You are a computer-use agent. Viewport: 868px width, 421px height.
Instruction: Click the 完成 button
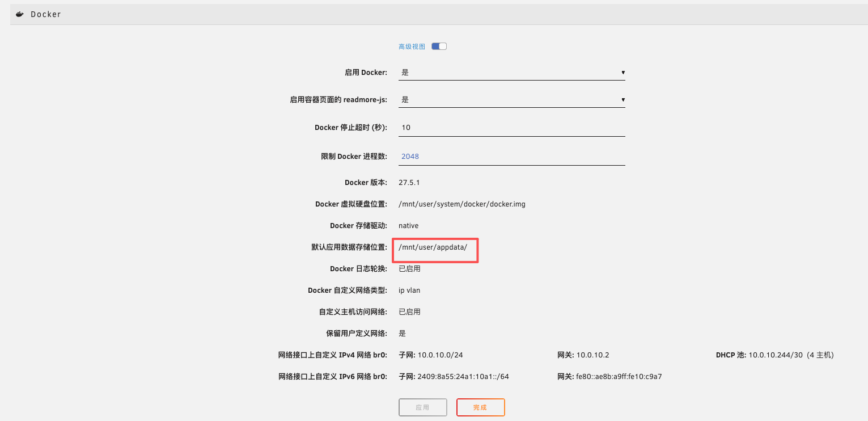480,407
